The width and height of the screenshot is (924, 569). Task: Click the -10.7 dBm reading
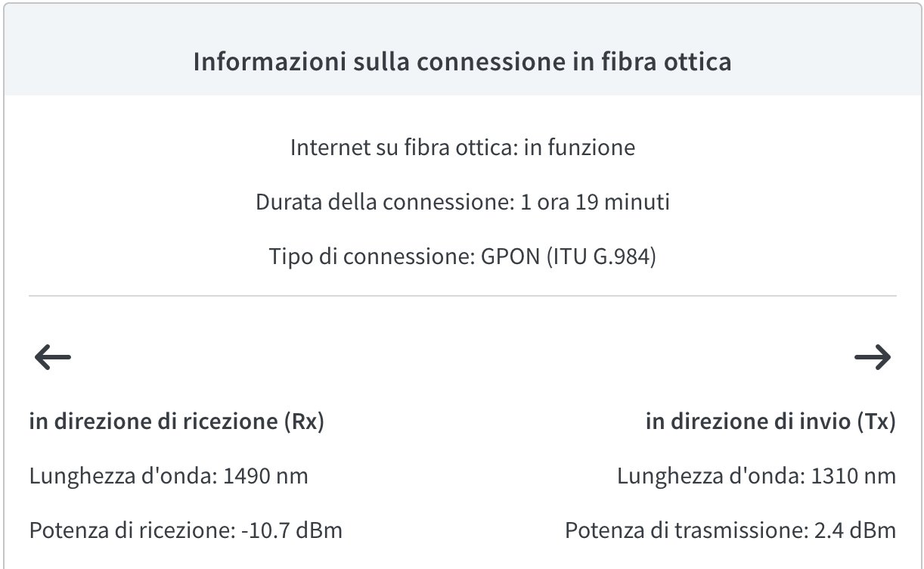pyautogui.click(x=292, y=531)
